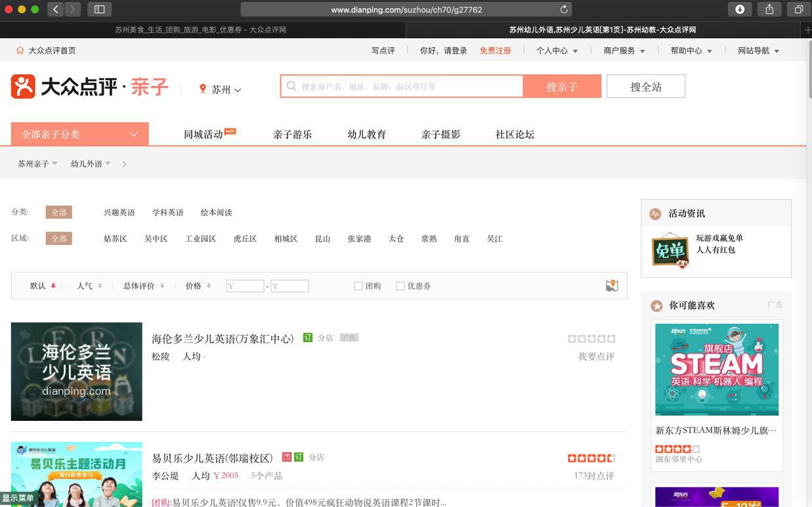Screen dimensions: 812x507
Task: Open the 社区论坛 nav tab
Action: 515,134
